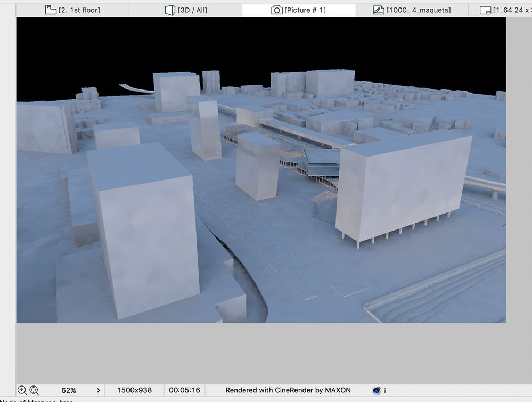Screen dimensions: 532x402
Task: Click the Rendered with CineRender by MAXON text
Action: coord(288,390)
